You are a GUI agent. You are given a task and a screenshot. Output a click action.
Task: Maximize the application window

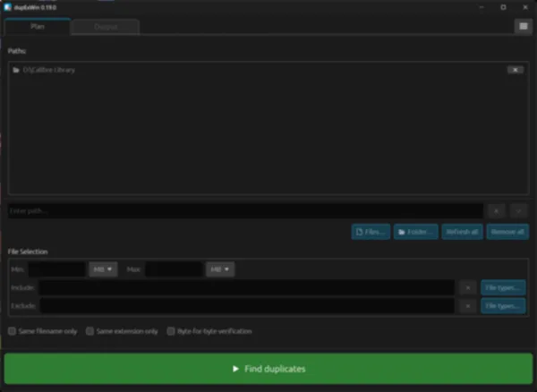point(503,7)
